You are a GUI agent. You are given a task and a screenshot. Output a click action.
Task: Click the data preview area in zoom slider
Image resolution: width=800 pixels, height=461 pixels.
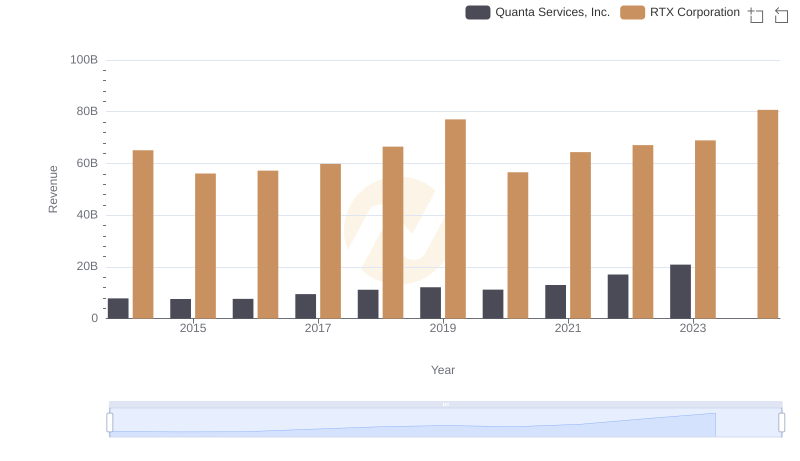coord(445,423)
